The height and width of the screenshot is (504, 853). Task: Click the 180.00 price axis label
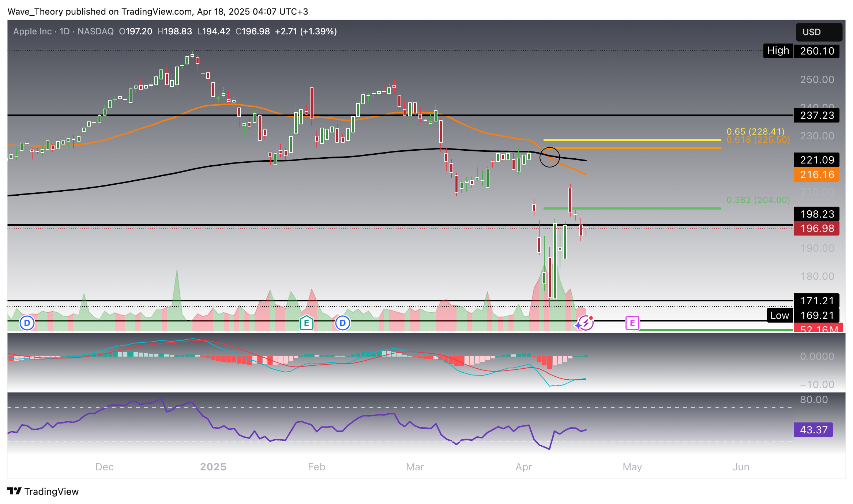(817, 276)
